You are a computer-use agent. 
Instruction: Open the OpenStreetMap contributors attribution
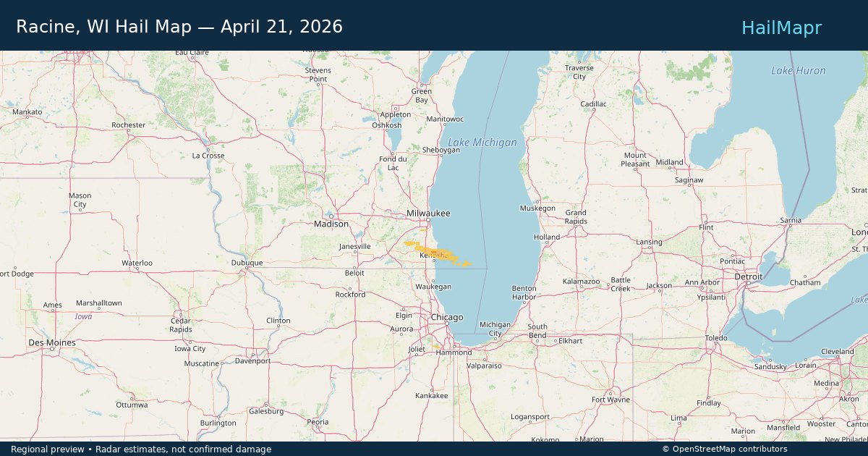[725, 449]
